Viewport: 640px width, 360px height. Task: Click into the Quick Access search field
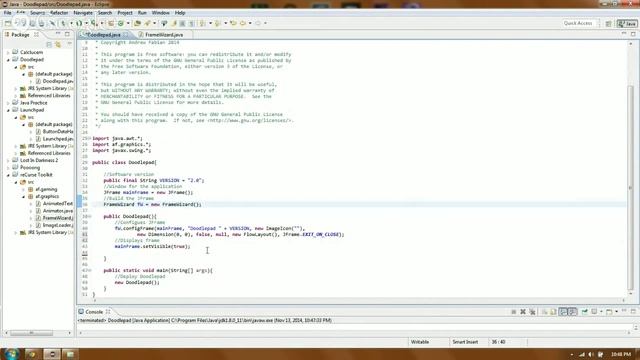point(580,23)
